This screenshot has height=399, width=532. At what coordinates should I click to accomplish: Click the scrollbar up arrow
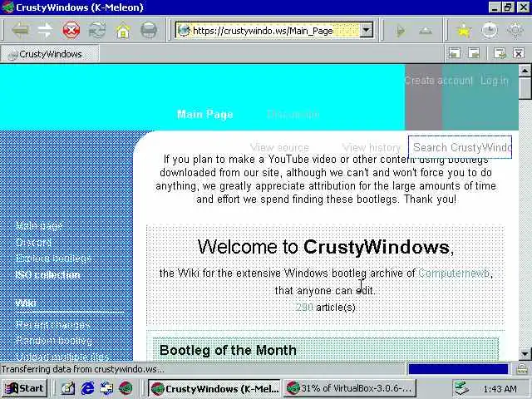point(525,71)
